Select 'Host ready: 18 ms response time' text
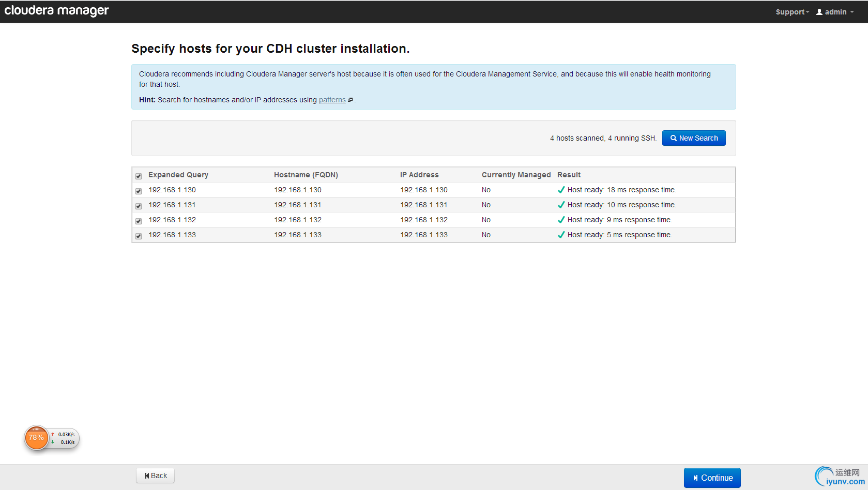 (622, 190)
